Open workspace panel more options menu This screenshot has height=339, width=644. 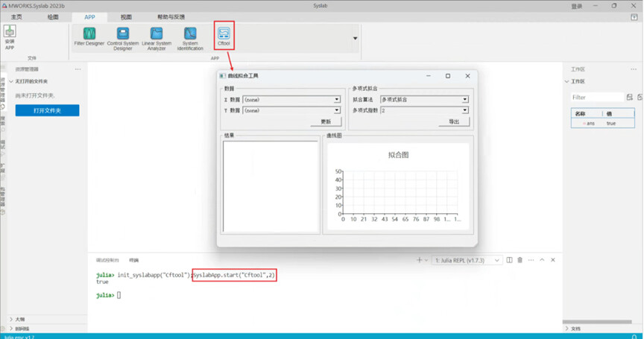[634, 69]
